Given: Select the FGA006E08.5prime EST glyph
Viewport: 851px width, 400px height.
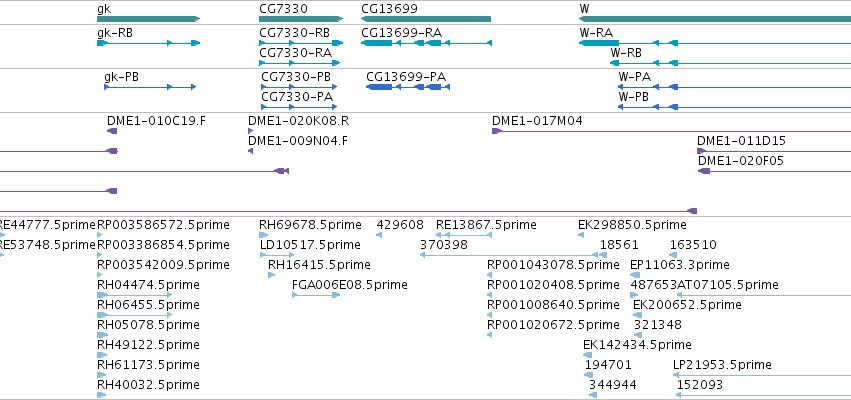Looking at the screenshot, I should tap(316, 295).
